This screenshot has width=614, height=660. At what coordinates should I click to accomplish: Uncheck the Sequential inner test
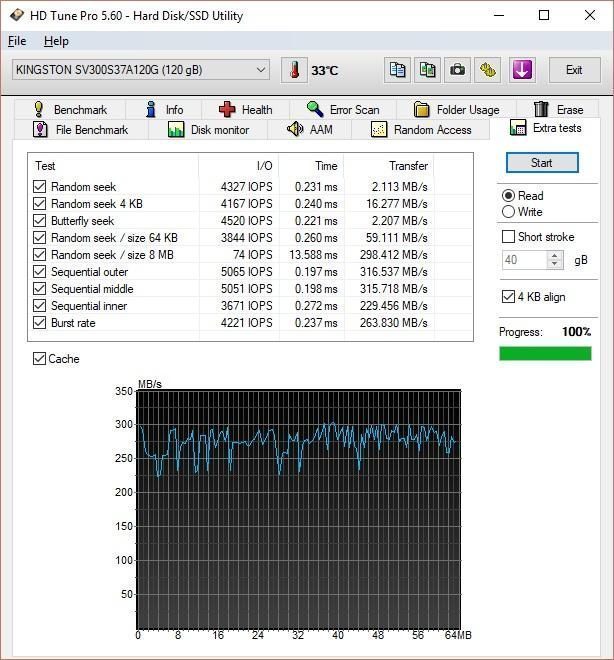(x=40, y=306)
